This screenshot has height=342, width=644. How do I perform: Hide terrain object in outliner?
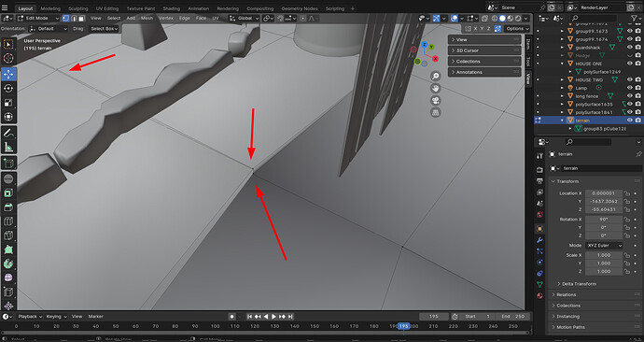tap(630, 120)
